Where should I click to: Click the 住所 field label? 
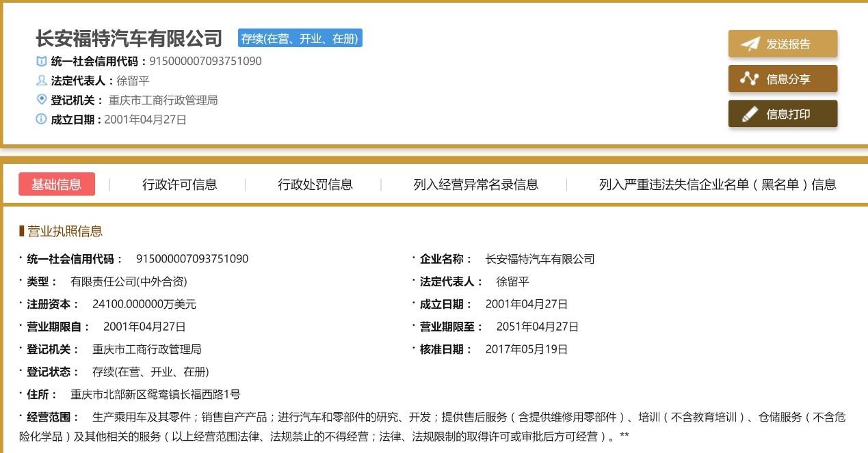(x=42, y=394)
